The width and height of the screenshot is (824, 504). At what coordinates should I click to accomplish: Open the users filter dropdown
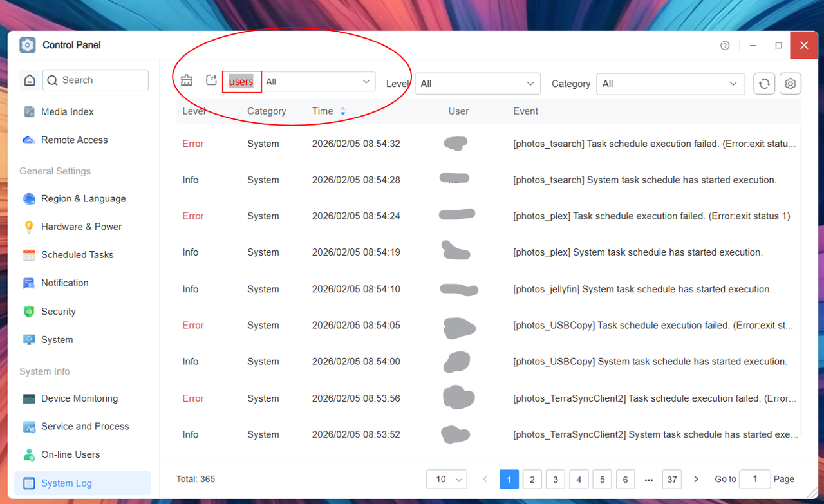pyautogui.click(x=319, y=82)
